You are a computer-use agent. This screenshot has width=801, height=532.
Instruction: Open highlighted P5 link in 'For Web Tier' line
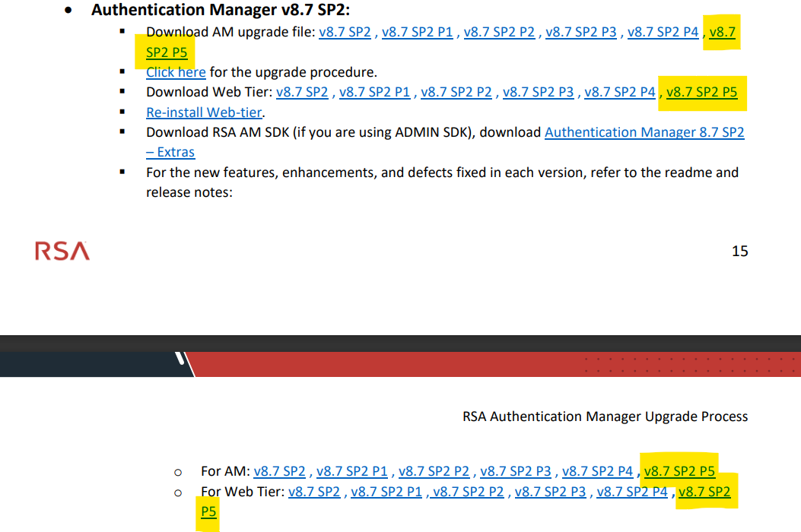[208, 511]
